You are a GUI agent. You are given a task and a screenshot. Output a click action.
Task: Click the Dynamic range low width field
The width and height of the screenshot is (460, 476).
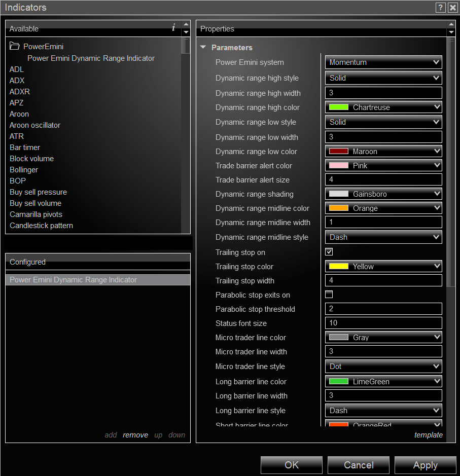coord(383,136)
